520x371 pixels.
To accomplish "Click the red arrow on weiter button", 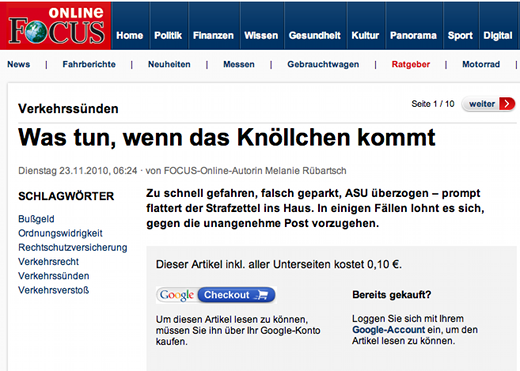I will tap(507, 104).
